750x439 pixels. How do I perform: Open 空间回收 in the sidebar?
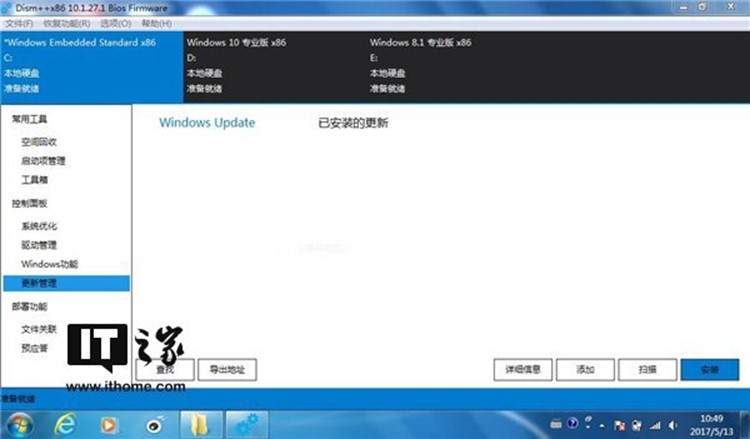[x=39, y=142]
